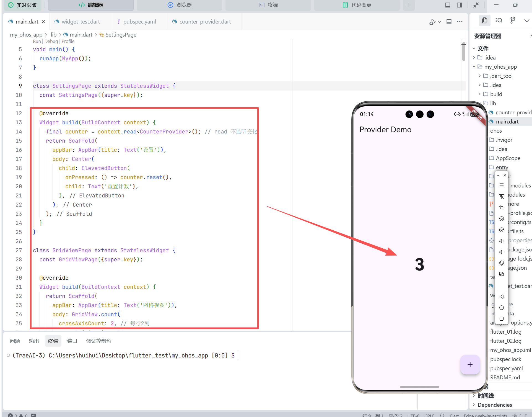Screen dimensions: 532x417
Task: Toggle bottom panel layout icon
Action: 448,5
